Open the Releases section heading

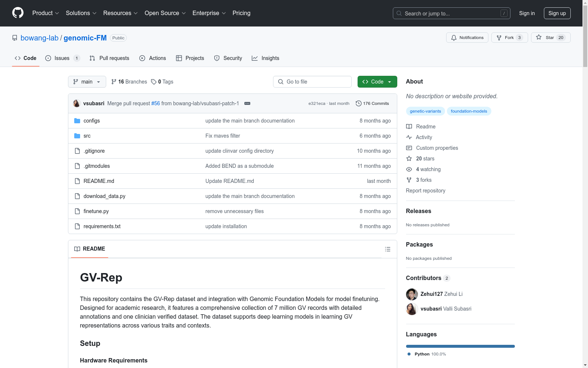419,211
